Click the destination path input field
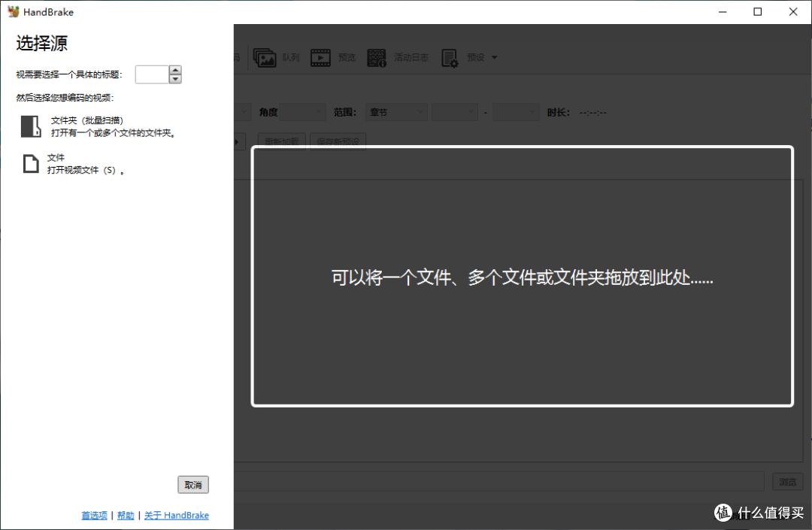 [499, 482]
